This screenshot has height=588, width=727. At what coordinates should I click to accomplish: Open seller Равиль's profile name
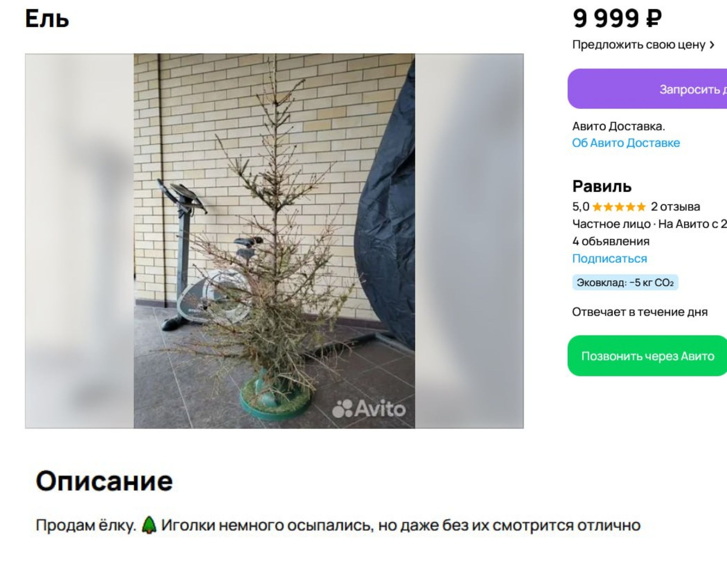coord(602,186)
